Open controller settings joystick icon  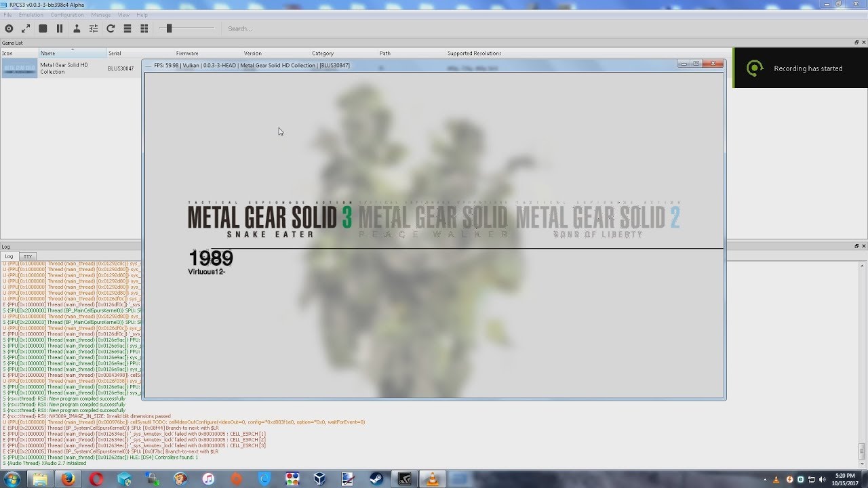point(77,28)
